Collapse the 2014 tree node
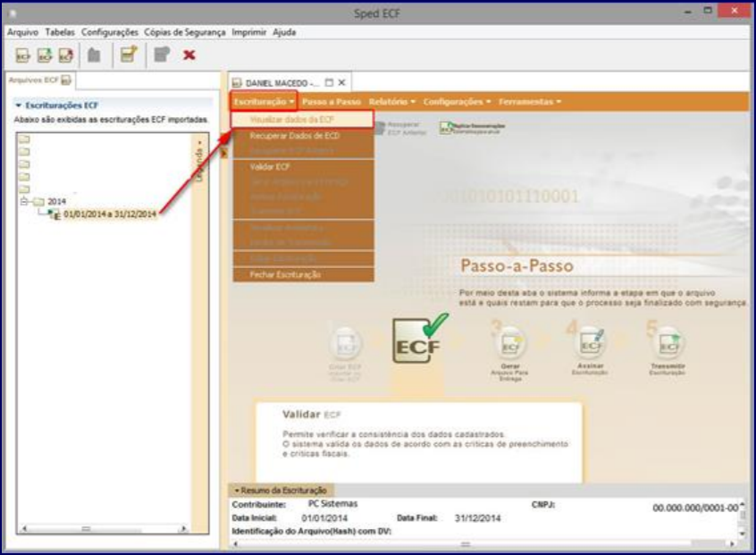 click(x=23, y=201)
